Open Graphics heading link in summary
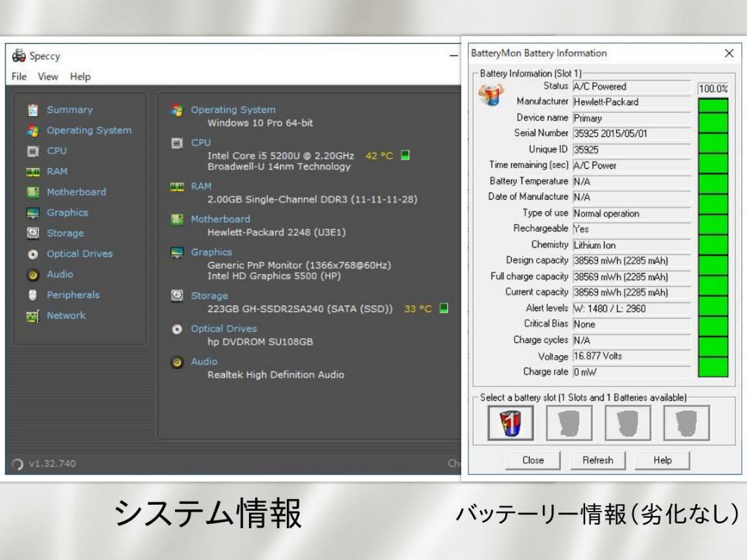The height and width of the screenshot is (560, 747). pyautogui.click(x=212, y=252)
